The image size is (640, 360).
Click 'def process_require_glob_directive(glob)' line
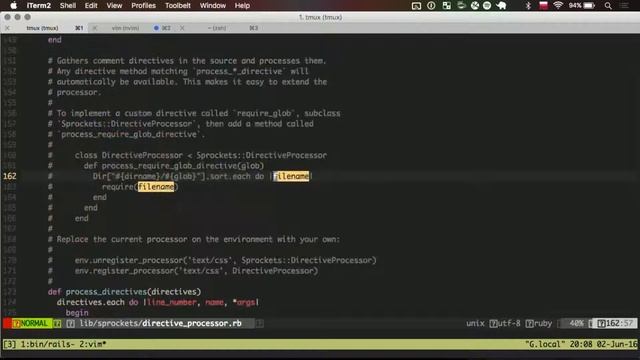click(156, 166)
